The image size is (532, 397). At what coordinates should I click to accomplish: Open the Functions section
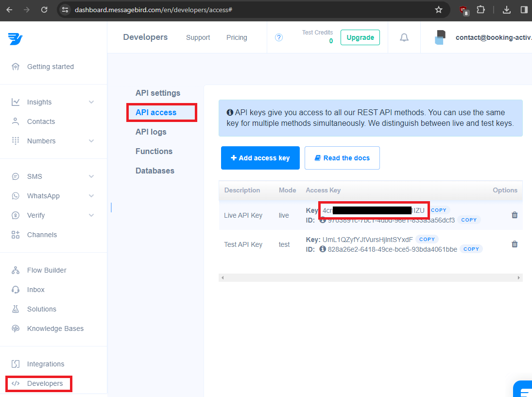pos(154,151)
